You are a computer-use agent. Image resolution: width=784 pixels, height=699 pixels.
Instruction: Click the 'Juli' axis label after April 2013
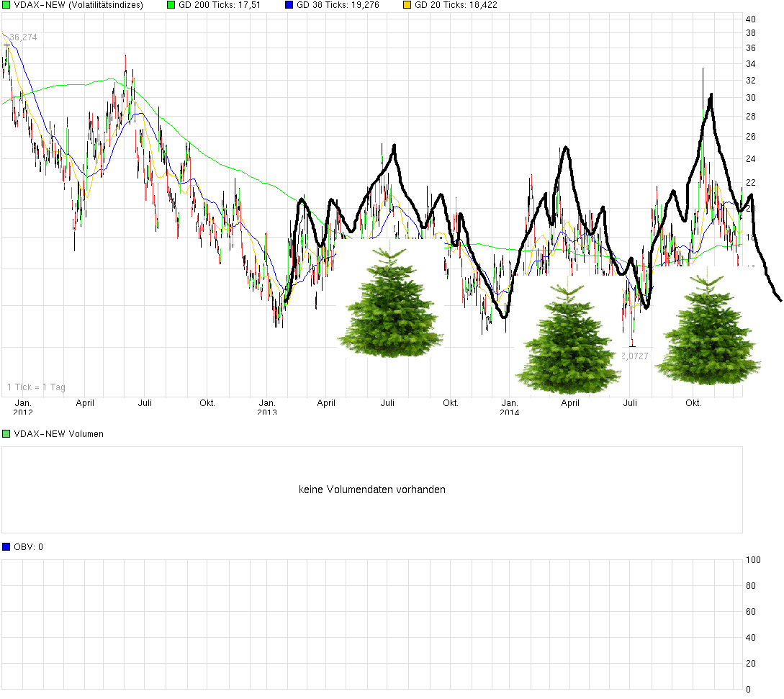pyautogui.click(x=387, y=403)
